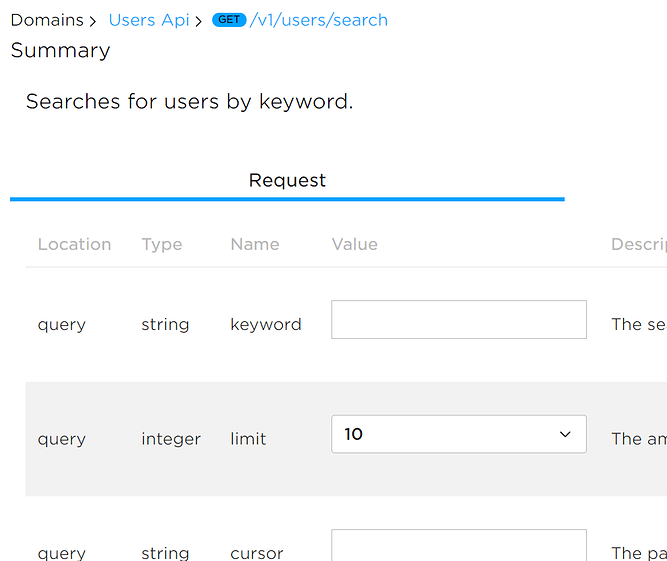
Task: Click the Location column header
Action: click(x=74, y=244)
